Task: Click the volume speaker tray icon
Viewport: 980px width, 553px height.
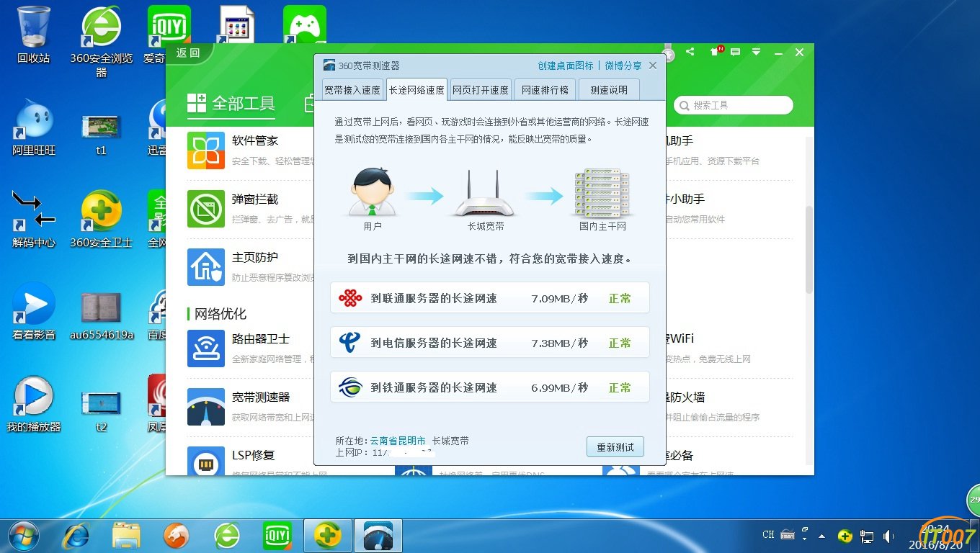Action: click(x=888, y=536)
